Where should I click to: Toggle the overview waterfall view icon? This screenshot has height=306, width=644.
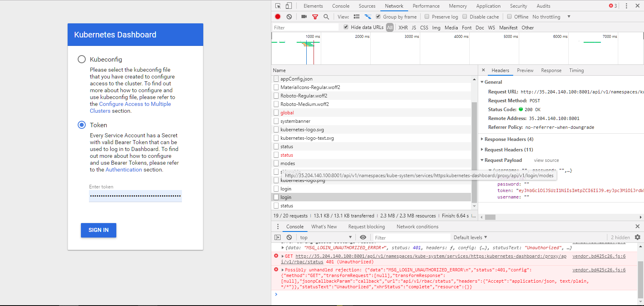click(368, 17)
